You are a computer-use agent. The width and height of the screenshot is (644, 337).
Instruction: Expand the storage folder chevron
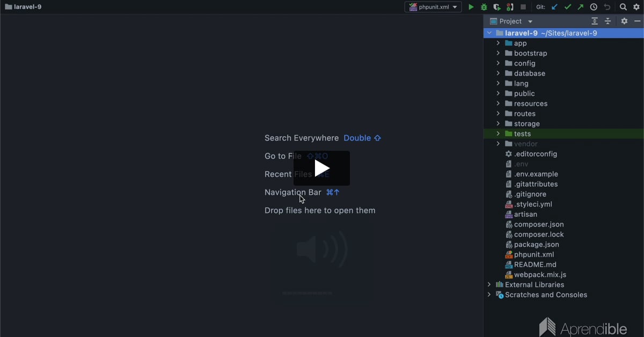pos(498,123)
